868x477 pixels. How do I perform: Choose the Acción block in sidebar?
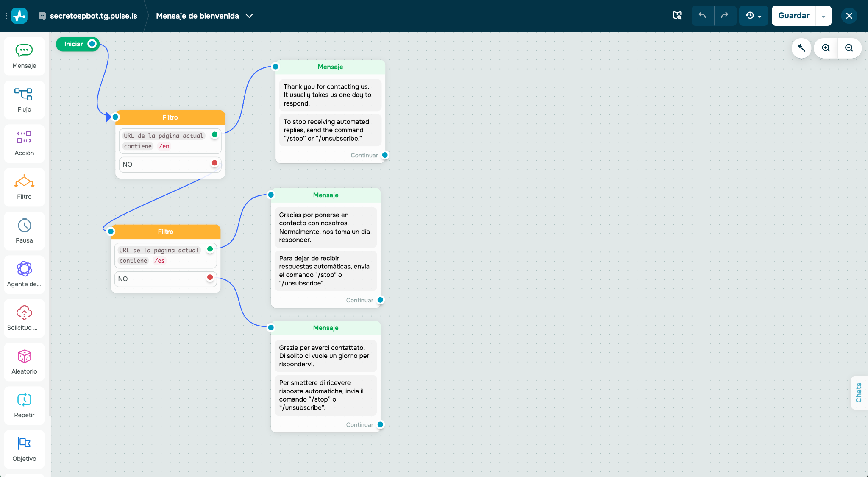(24, 144)
